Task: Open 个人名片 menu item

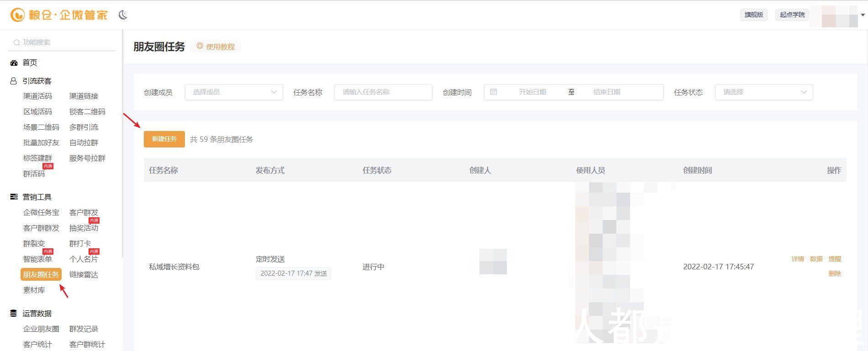Action: point(84,259)
